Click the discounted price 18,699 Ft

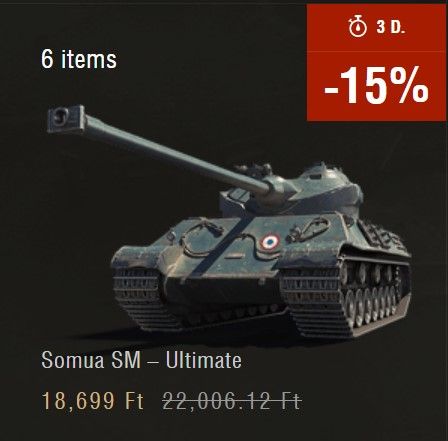[93, 401]
